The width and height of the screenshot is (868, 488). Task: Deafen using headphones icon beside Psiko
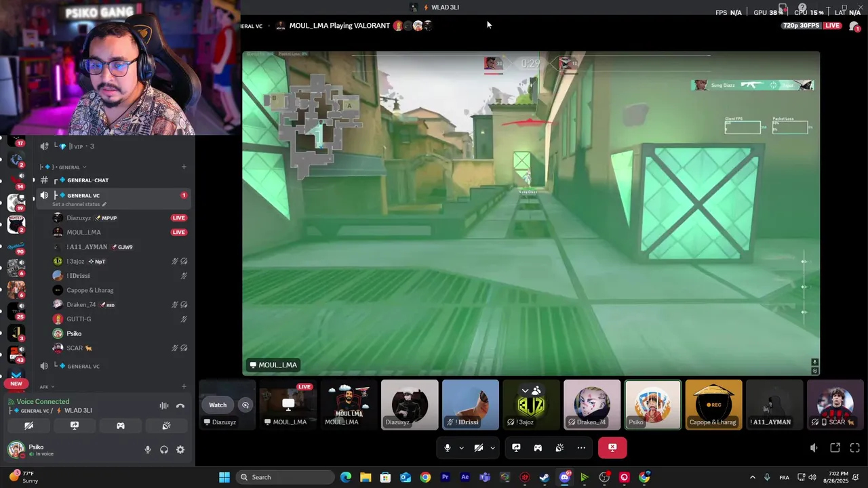164,449
